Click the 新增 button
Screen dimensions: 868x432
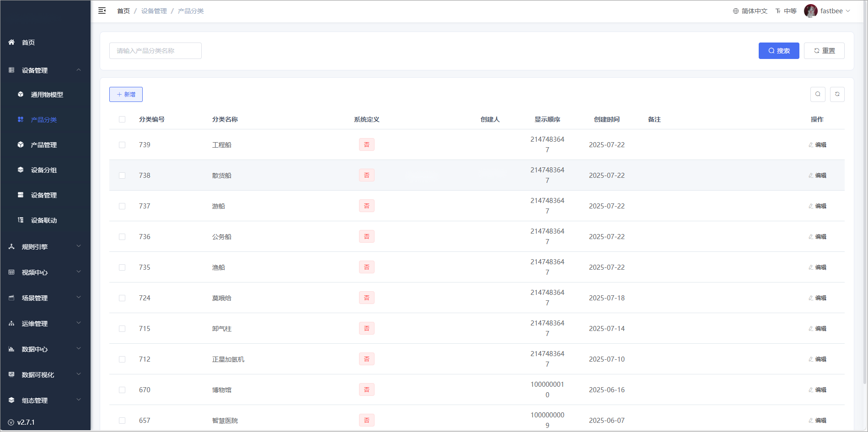[126, 94]
